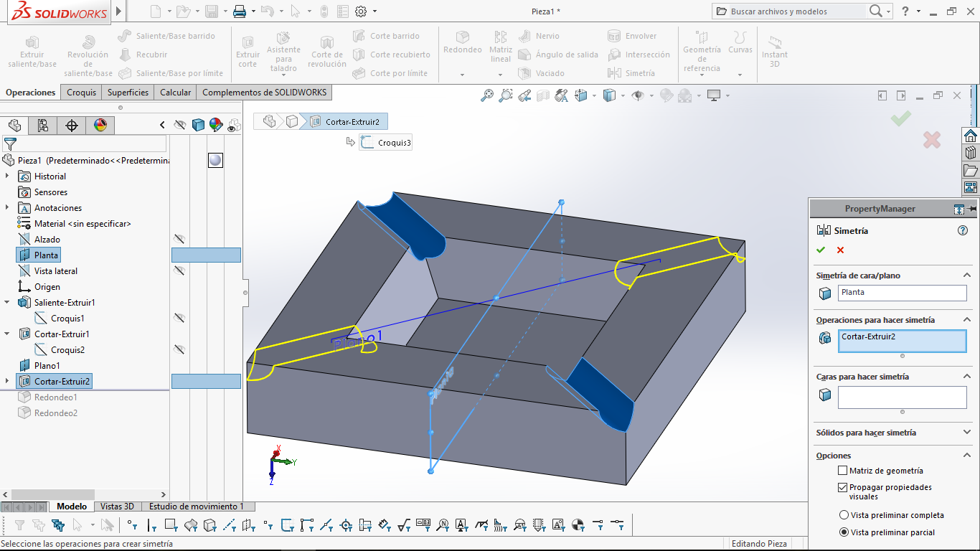Click the Vaciado tool

(x=542, y=73)
